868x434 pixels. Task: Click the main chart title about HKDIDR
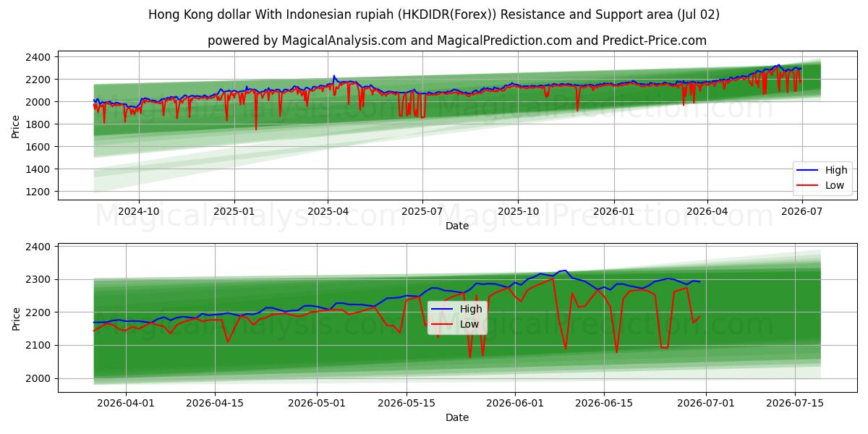[434, 14]
